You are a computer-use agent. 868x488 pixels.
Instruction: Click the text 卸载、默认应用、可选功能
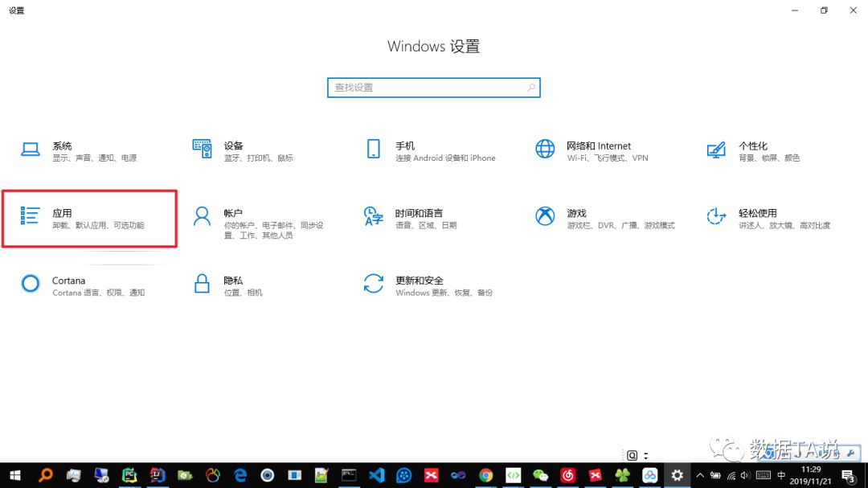pyautogui.click(x=98, y=225)
